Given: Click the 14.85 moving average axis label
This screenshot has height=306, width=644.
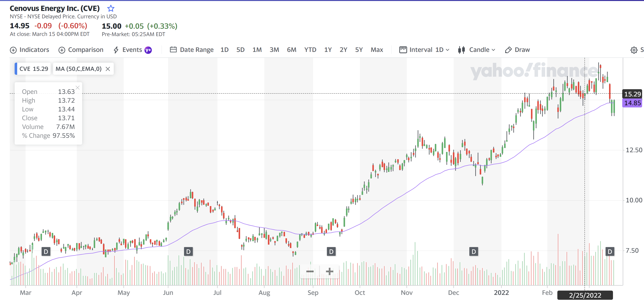Looking at the screenshot, I should [632, 103].
